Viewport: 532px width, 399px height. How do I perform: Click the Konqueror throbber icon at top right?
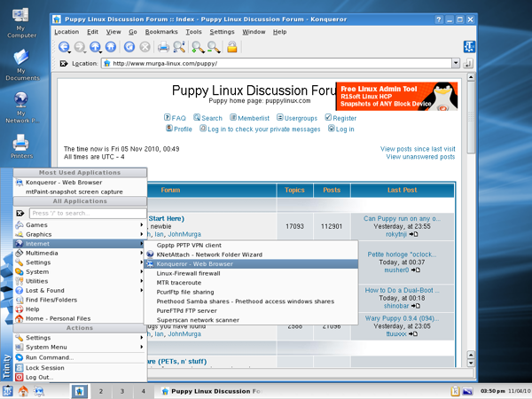[469, 47]
